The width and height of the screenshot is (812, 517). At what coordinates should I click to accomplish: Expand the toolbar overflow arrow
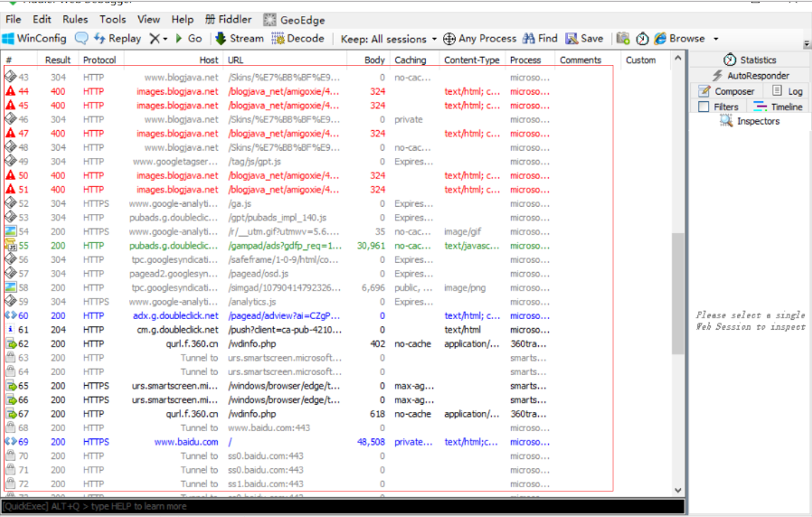[807, 44]
